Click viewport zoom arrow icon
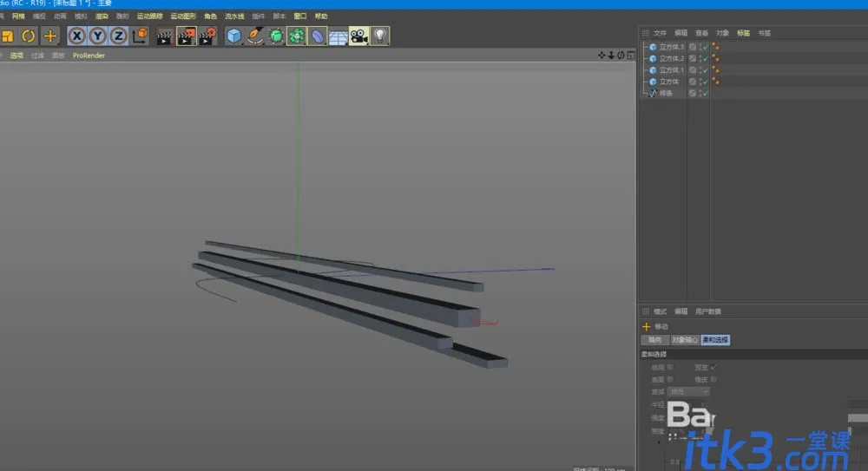This screenshot has width=868, height=471. [611, 56]
